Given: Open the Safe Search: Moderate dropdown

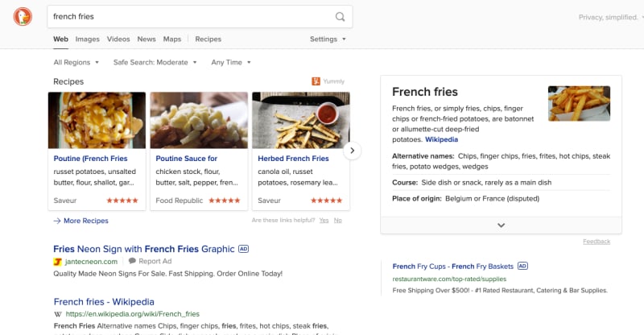Looking at the screenshot, I should pos(155,63).
